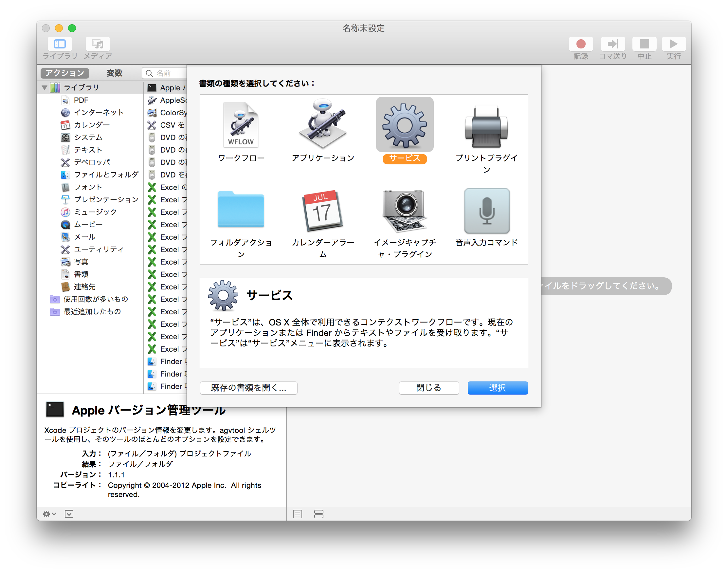The image size is (728, 573).
Task: Select the ワークフロー document type icon
Action: [241, 125]
